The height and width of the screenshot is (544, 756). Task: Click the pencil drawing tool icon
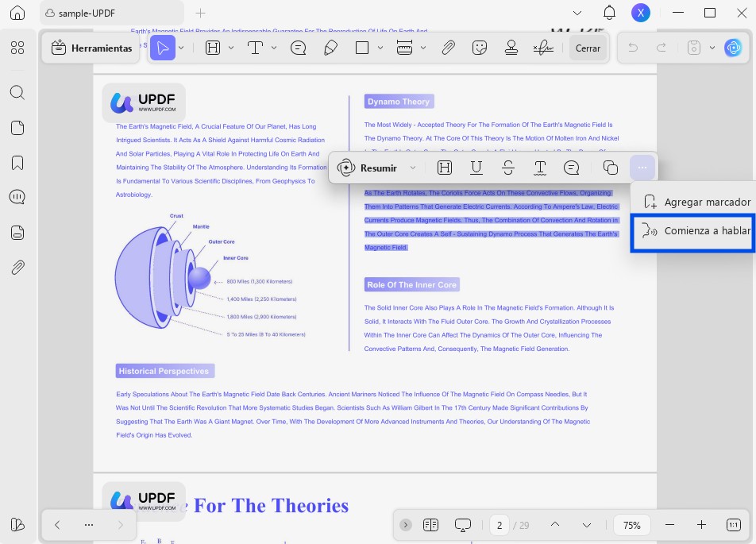pyautogui.click(x=330, y=48)
